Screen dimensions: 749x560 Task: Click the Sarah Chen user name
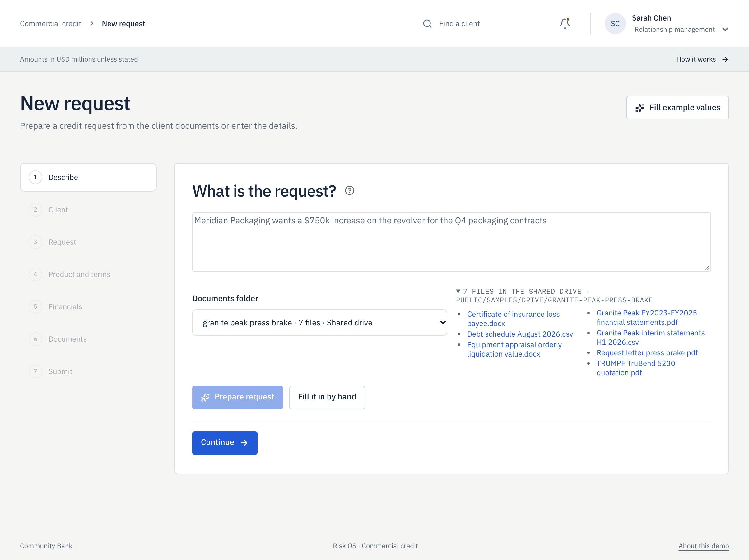651,18
